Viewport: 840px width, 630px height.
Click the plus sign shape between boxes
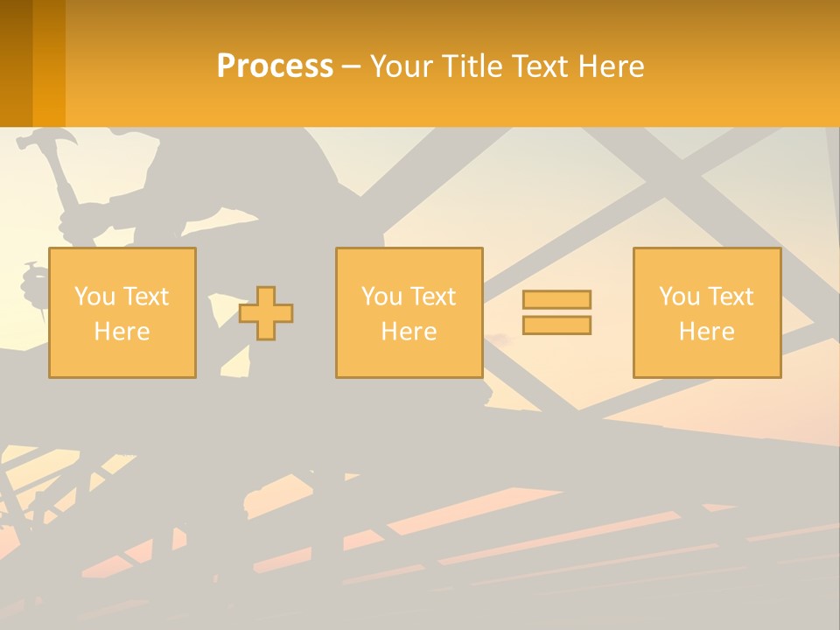click(x=266, y=313)
